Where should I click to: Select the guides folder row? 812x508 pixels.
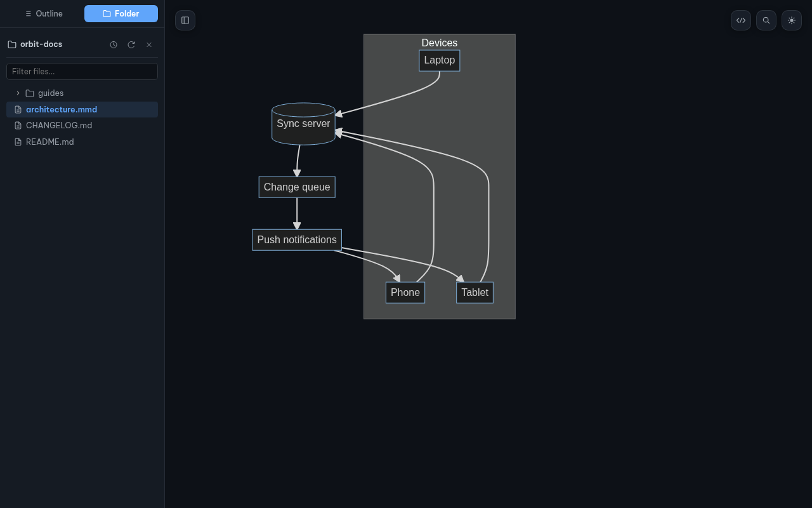click(82, 93)
